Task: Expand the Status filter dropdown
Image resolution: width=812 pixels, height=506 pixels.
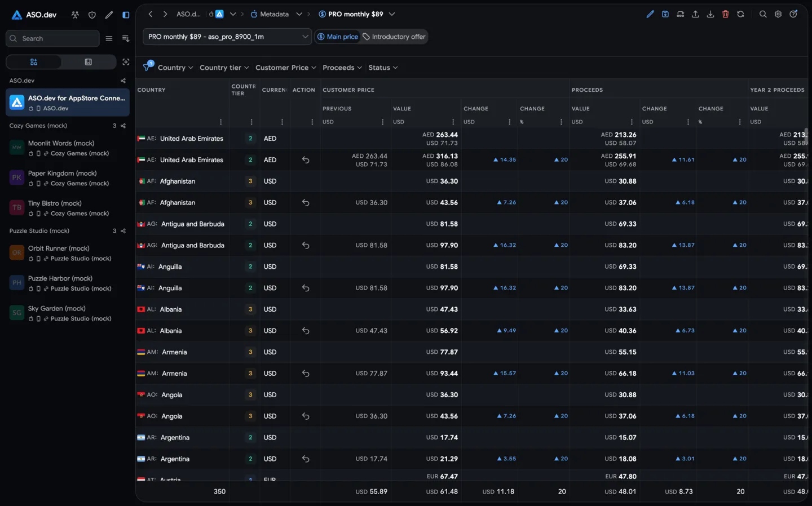Action: tap(383, 68)
